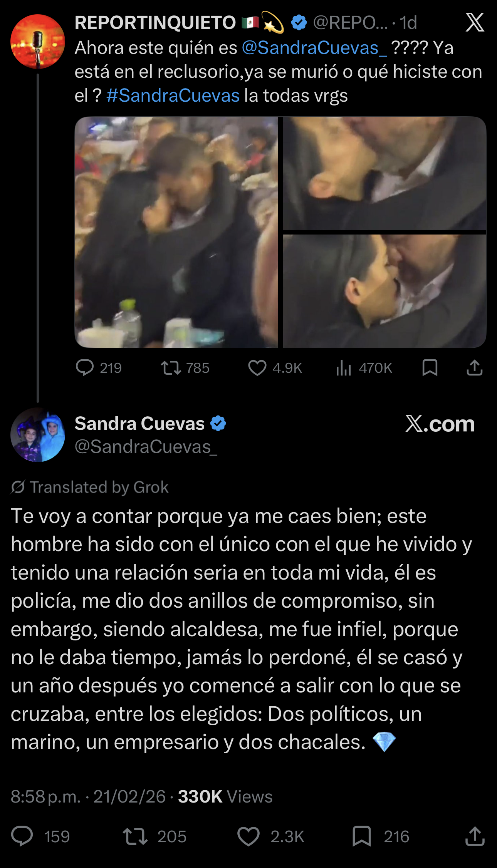View analytics showing 470K views
The width and height of the screenshot is (497, 868).
pos(343,368)
